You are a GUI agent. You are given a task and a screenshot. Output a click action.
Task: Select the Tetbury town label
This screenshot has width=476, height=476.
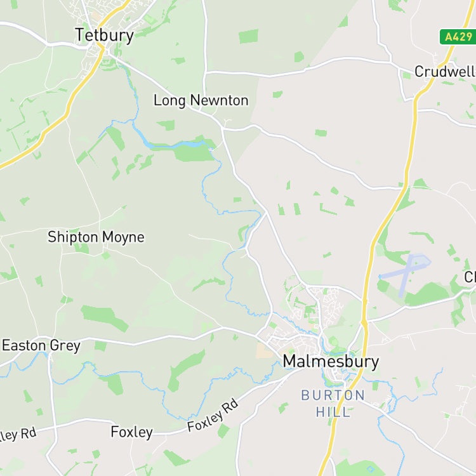tap(104, 35)
